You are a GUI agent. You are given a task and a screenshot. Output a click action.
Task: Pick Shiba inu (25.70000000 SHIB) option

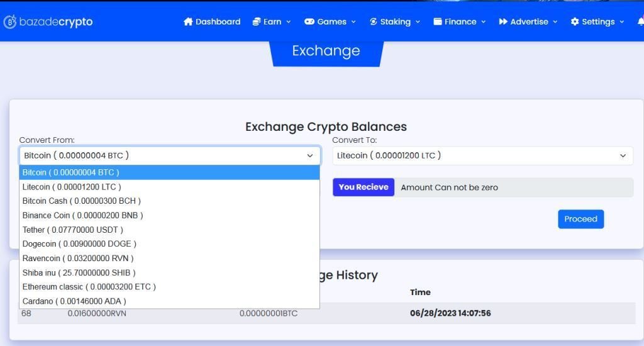(x=169, y=273)
